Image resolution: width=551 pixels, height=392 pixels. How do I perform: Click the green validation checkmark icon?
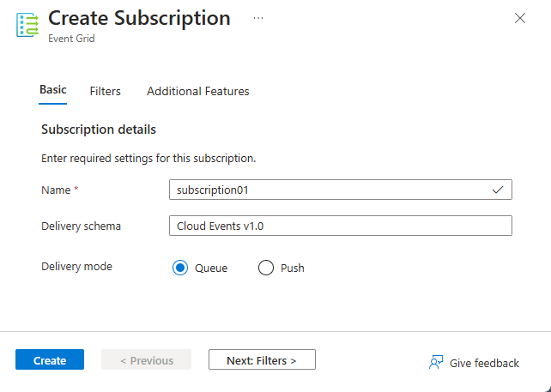(x=498, y=190)
